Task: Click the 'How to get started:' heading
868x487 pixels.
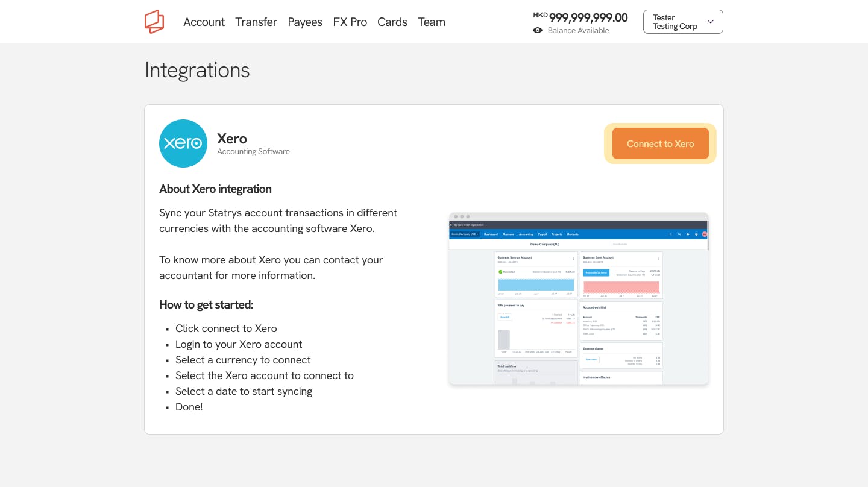Action: point(206,304)
